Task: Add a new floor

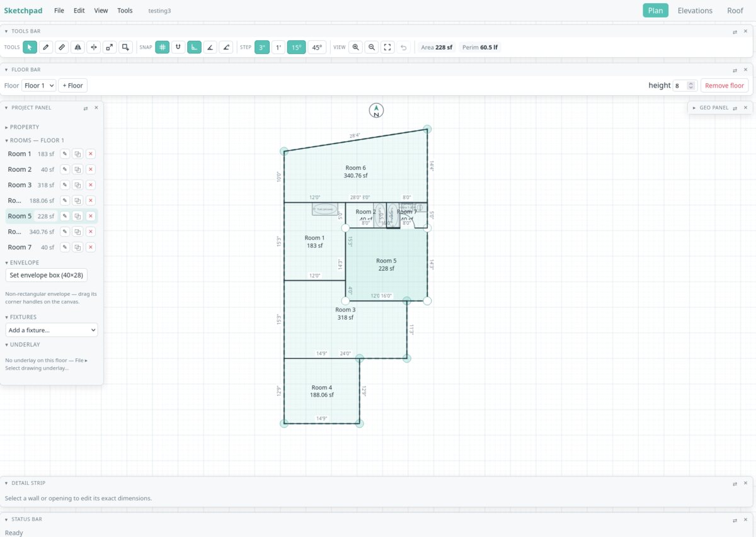Action: pyautogui.click(x=72, y=86)
